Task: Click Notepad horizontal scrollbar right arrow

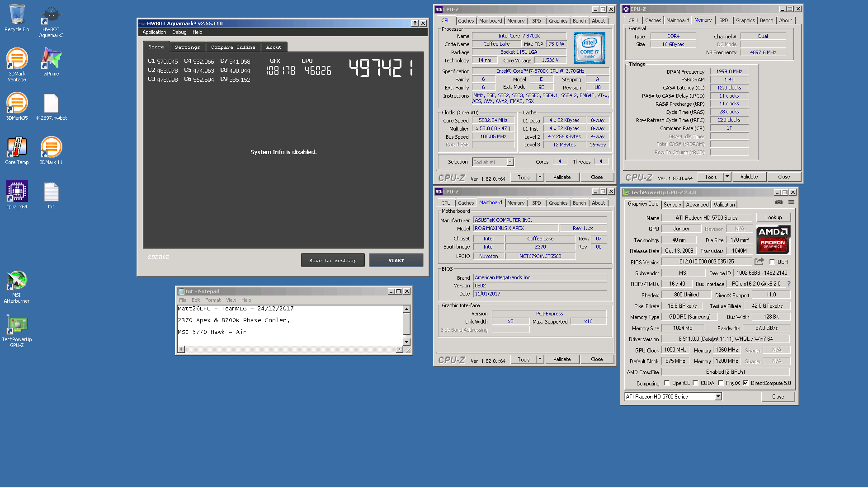Action: (399, 349)
